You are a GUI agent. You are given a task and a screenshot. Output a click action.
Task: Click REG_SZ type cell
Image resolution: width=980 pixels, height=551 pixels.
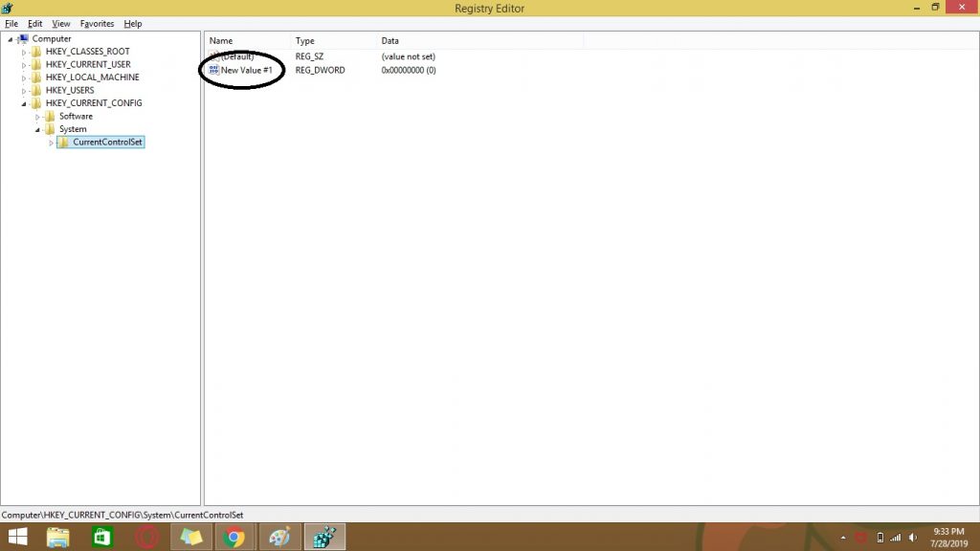click(309, 56)
